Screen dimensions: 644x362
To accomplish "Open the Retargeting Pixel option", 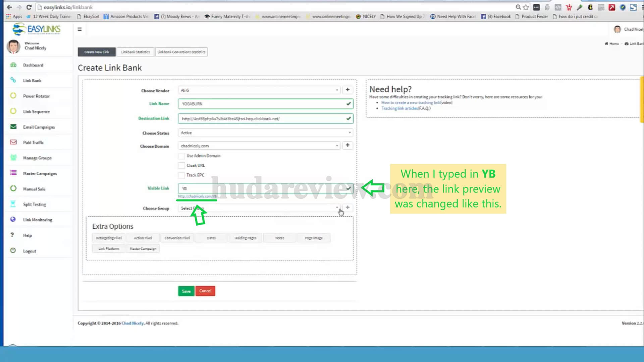I will (109, 238).
